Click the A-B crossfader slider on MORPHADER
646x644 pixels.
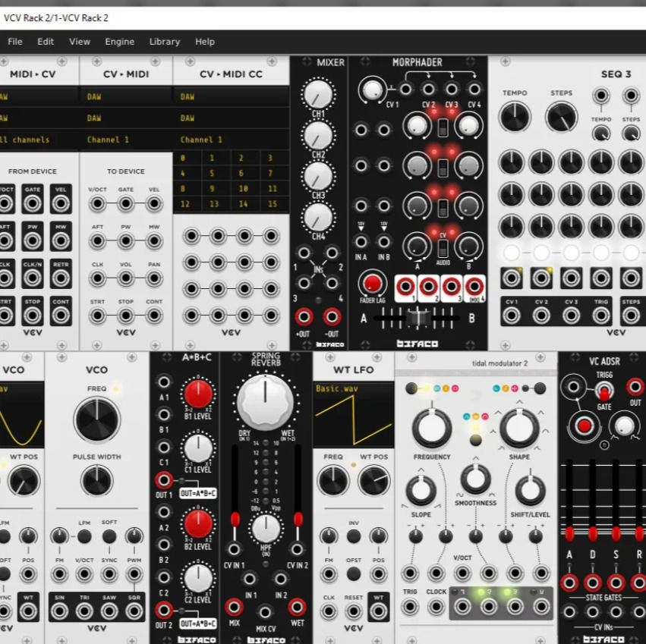[418, 319]
